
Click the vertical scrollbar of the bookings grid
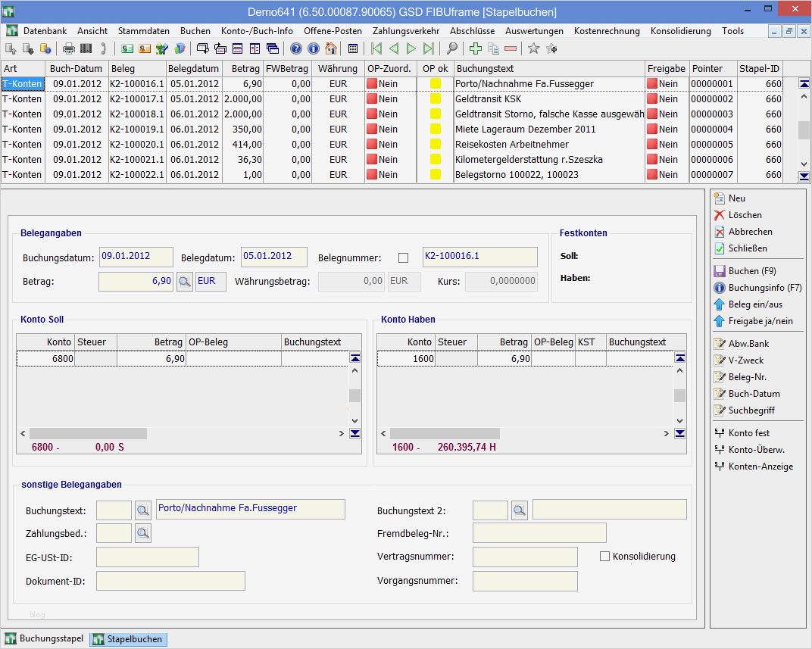coord(804,129)
